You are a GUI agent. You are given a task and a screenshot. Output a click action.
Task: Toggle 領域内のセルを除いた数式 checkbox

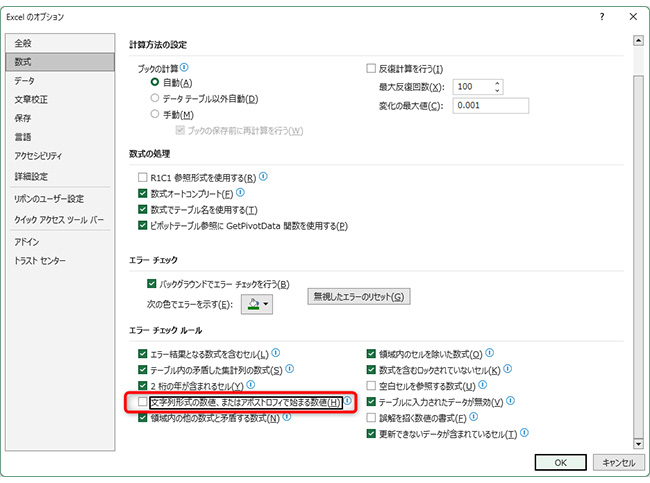click(x=371, y=354)
